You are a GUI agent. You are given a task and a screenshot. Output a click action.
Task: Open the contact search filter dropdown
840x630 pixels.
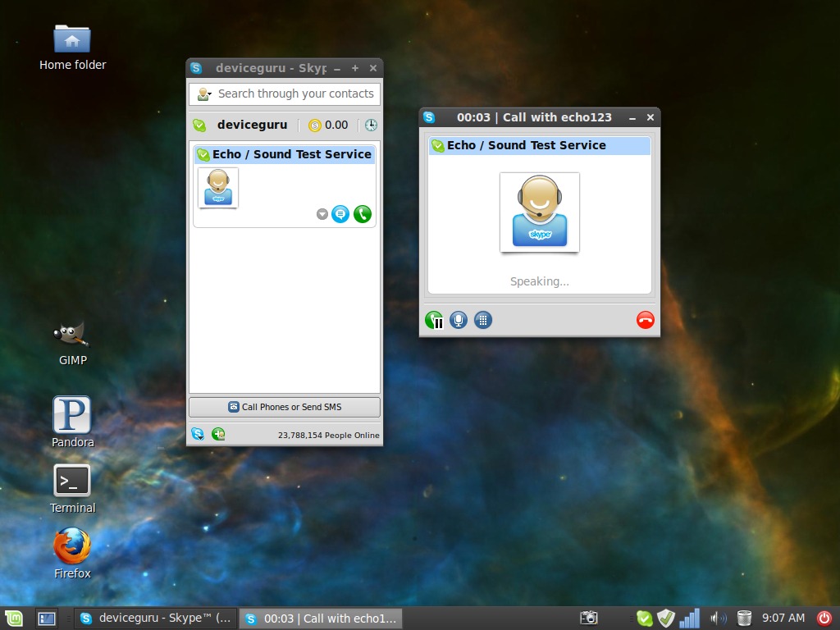click(x=204, y=94)
